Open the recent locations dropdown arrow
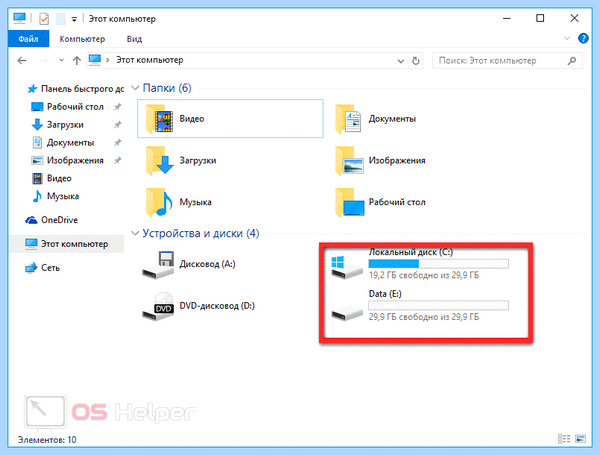Screen dimensions: 600x455 tap(61, 60)
